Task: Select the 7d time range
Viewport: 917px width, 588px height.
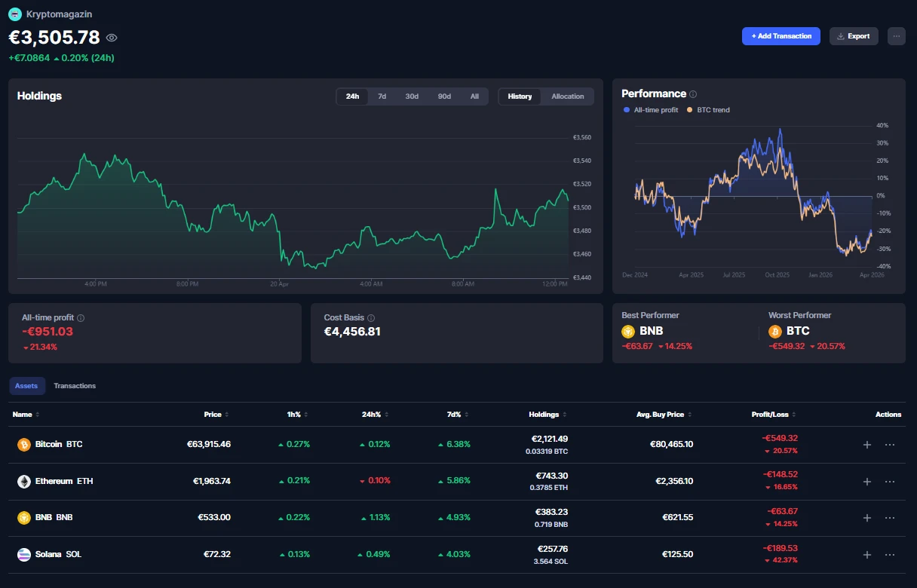Action: pyautogui.click(x=382, y=96)
